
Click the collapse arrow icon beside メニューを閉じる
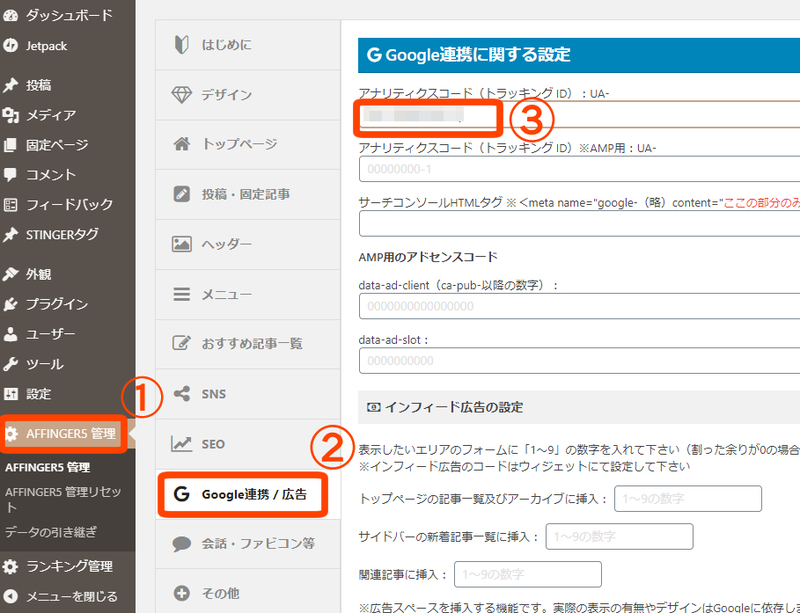[10, 596]
